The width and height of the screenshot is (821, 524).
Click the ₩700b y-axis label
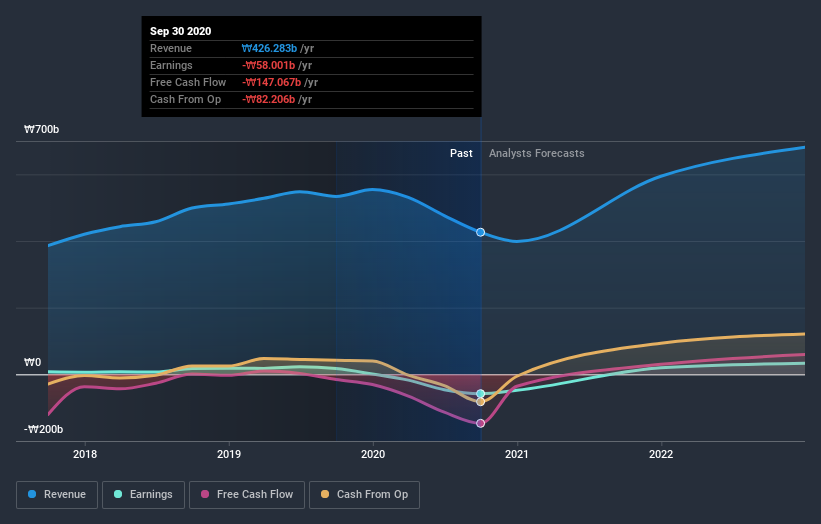pos(41,129)
